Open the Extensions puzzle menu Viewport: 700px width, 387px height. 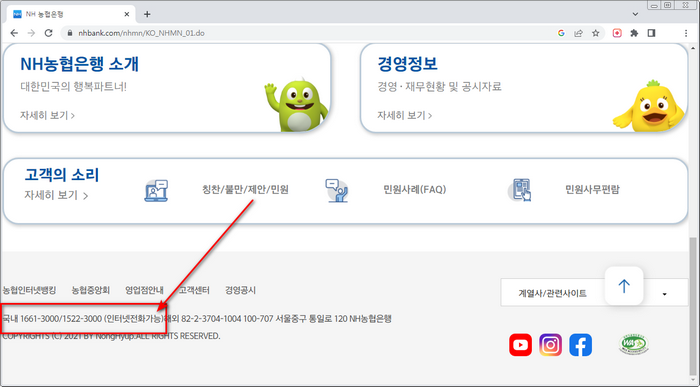coord(634,33)
